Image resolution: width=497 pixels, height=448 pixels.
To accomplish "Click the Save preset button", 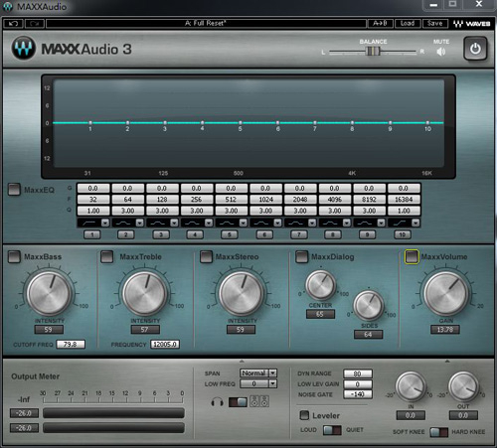I will tap(435, 24).
